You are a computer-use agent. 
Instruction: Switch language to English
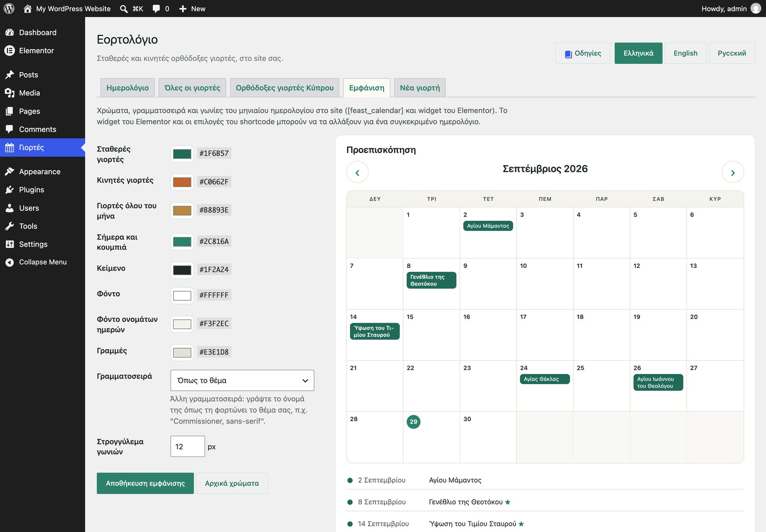pyautogui.click(x=685, y=53)
